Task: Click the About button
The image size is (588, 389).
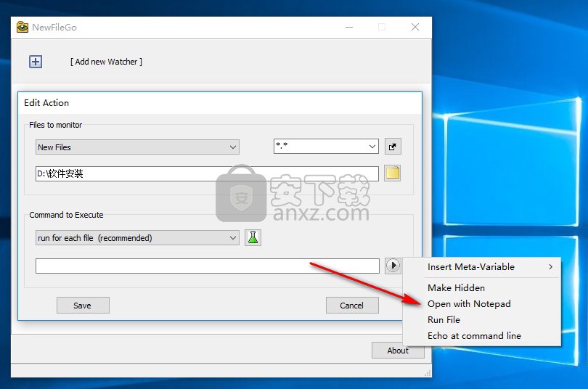Action: [398, 351]
